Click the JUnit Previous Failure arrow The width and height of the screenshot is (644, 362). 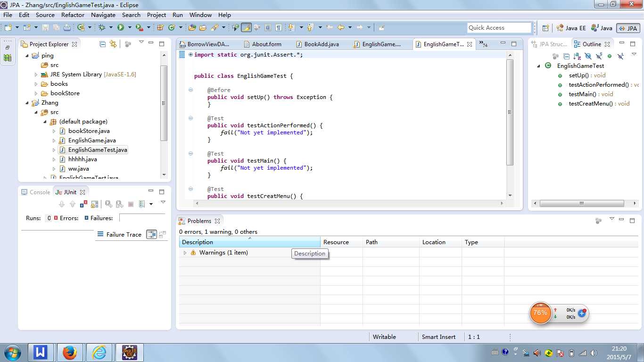click(x=73, y=204)
